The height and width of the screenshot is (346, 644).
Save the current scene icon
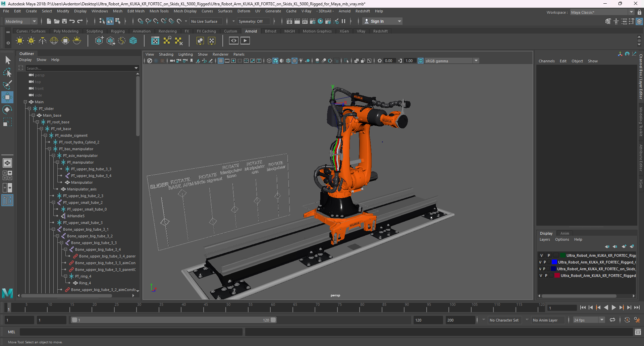coord(64,21)
